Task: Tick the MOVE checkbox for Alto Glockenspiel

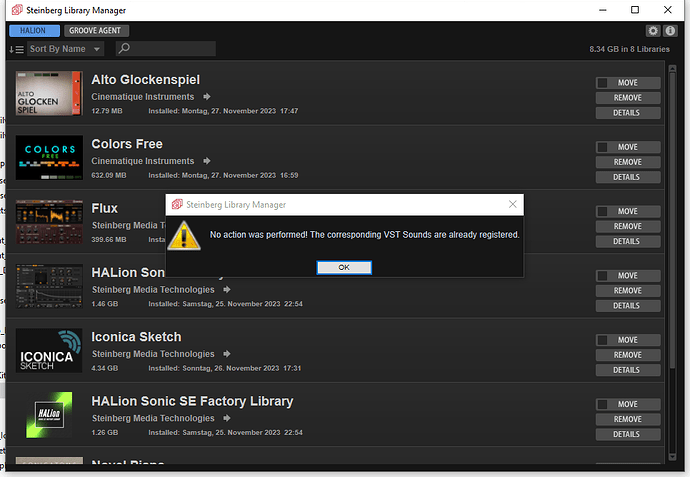Action: (602, 83)
